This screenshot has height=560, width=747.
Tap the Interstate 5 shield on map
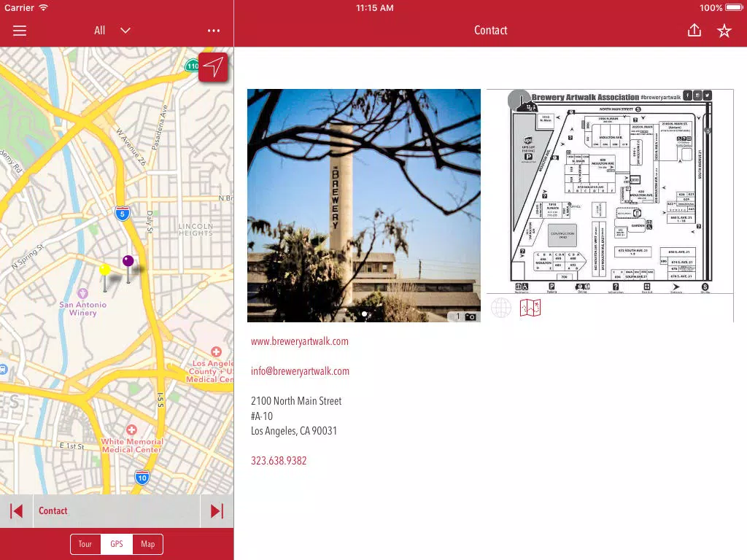pyautogui.click(x=123, y=214)
